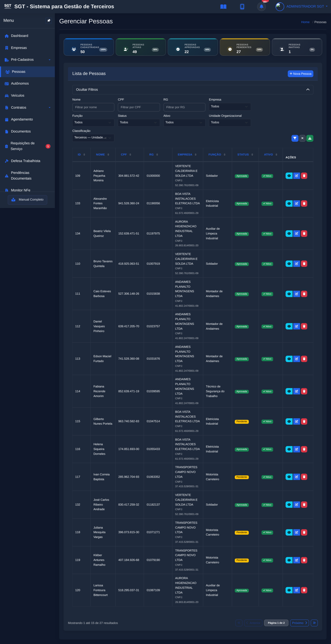
Task: Focus the Nome filter input
Action: 93,107
